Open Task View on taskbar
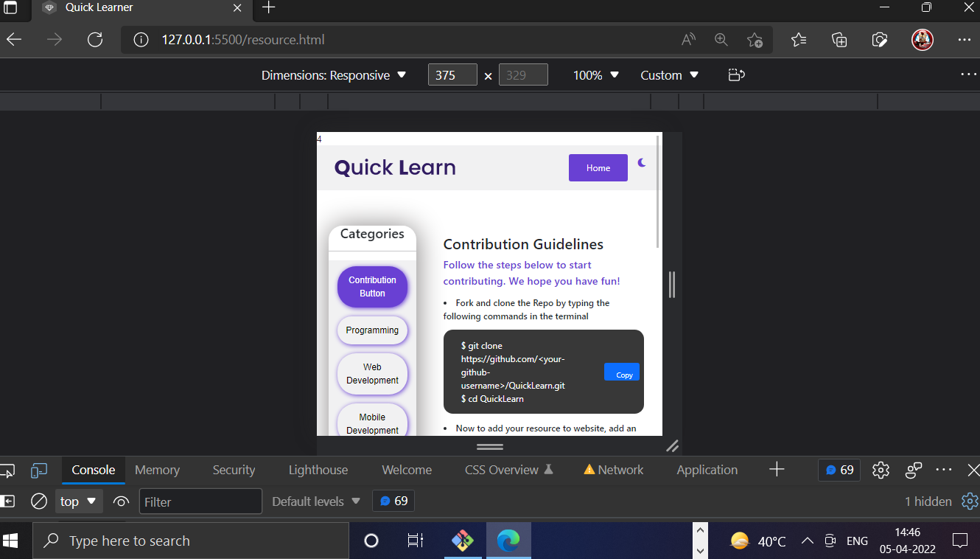This screenshot has height=559, width=980. [x=415, y=541]
